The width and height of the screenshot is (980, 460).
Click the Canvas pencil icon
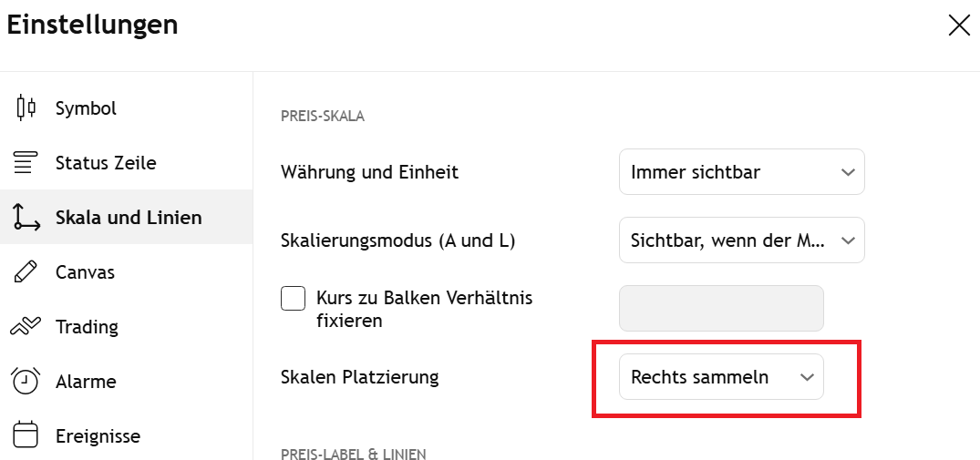point(26,272)
